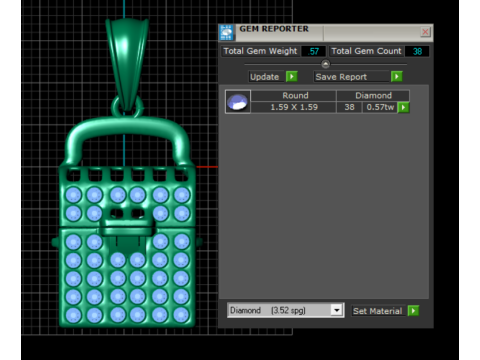Click the Gem Reporter panel icon

227,33
